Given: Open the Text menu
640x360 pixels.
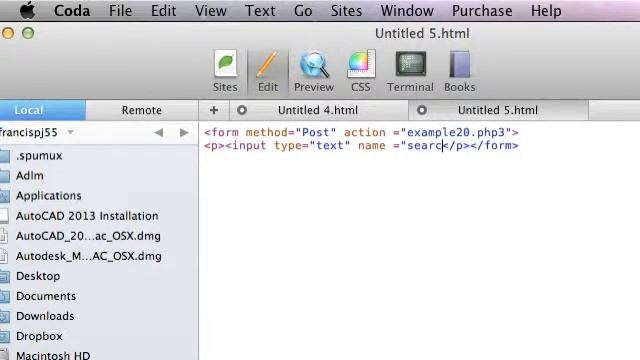Looking at the screenshot, I should tap(260, 11).
